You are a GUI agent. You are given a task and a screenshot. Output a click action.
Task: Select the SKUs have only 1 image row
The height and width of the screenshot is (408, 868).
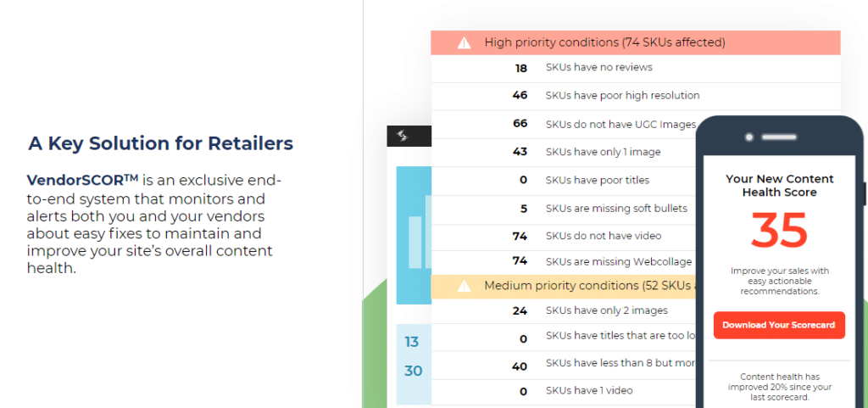coord(564,152)
